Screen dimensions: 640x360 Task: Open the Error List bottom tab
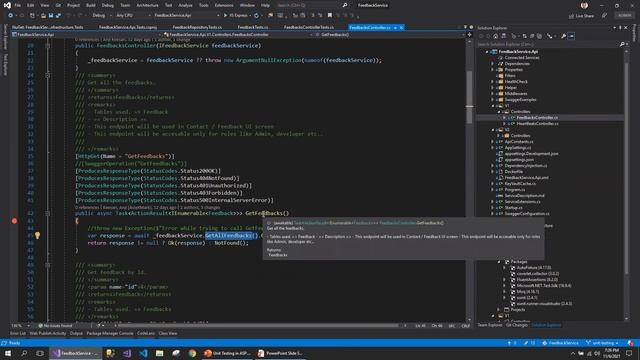click(18, 333)
